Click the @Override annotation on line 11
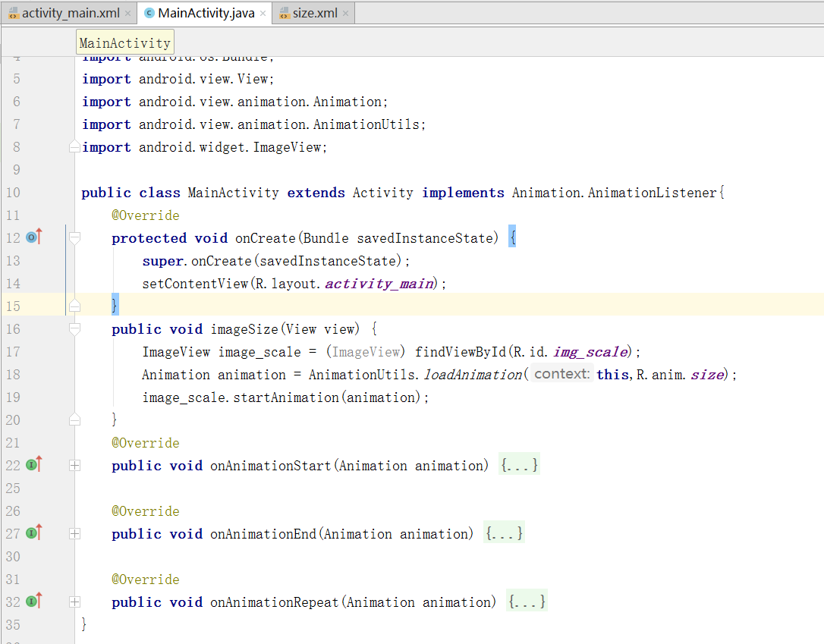 point(146,215)
